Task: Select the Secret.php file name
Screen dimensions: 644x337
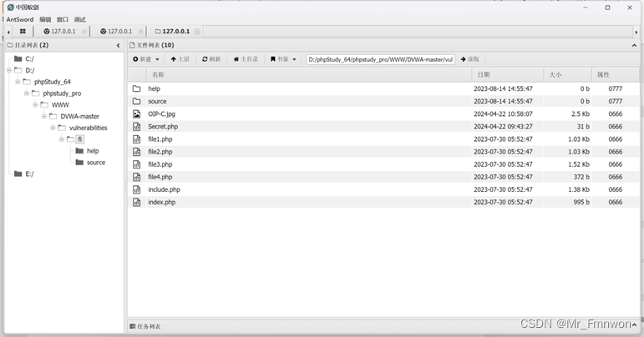Action: pos(163,127)
